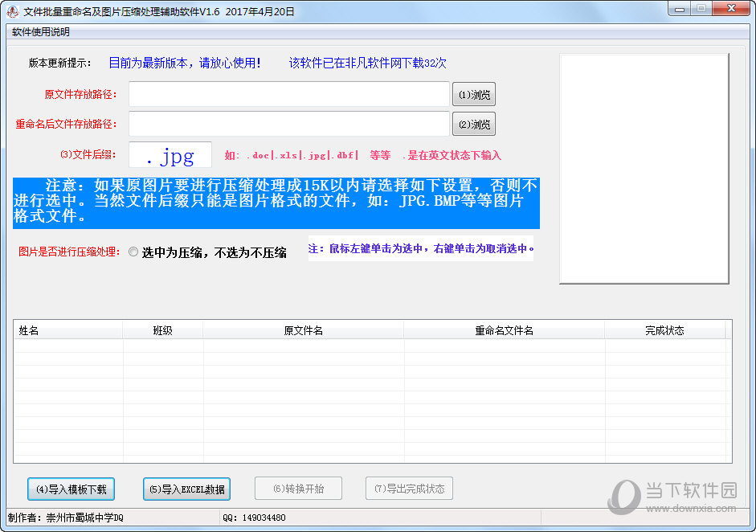
Task: Click the (5)导入EXCEL数据 button
Action: 186,489
